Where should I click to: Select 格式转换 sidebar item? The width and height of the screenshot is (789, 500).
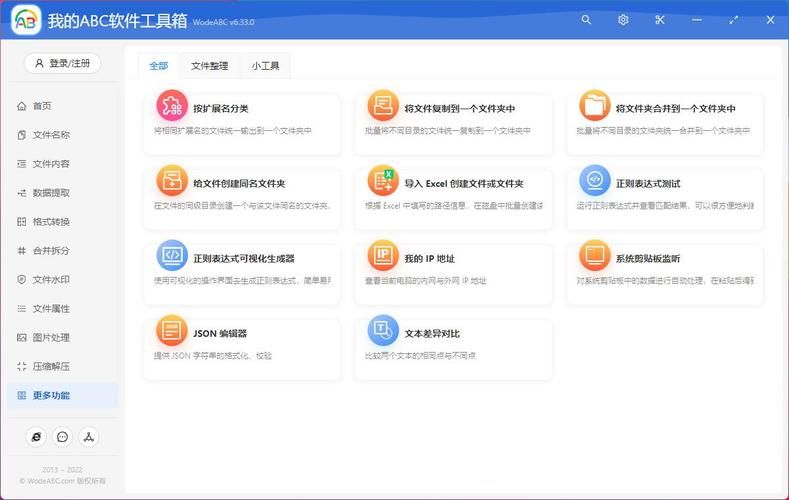(x=62, y=221)
